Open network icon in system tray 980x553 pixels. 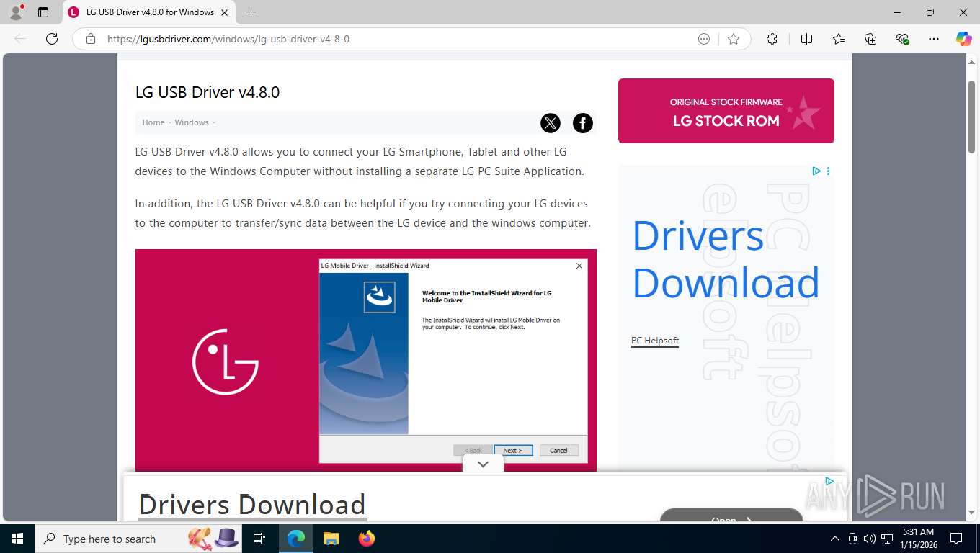coord(887,539)
